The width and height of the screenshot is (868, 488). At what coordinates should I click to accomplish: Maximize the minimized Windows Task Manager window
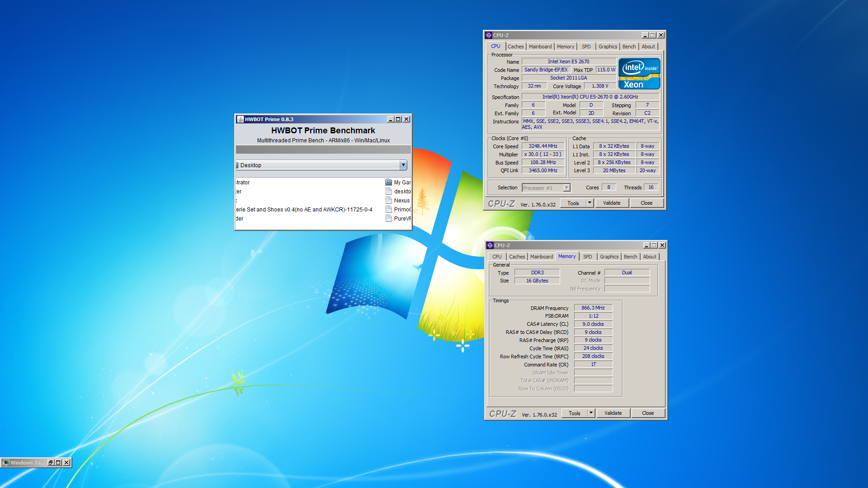pyautogui.click(x=58, y=462)
